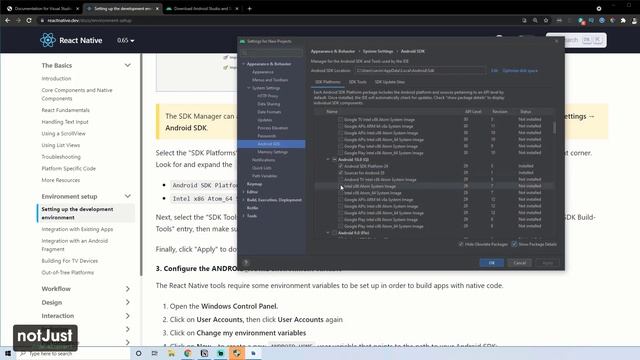Click the docs sidebar scrollbar
The image size is (640, 360).
(141, 163)
